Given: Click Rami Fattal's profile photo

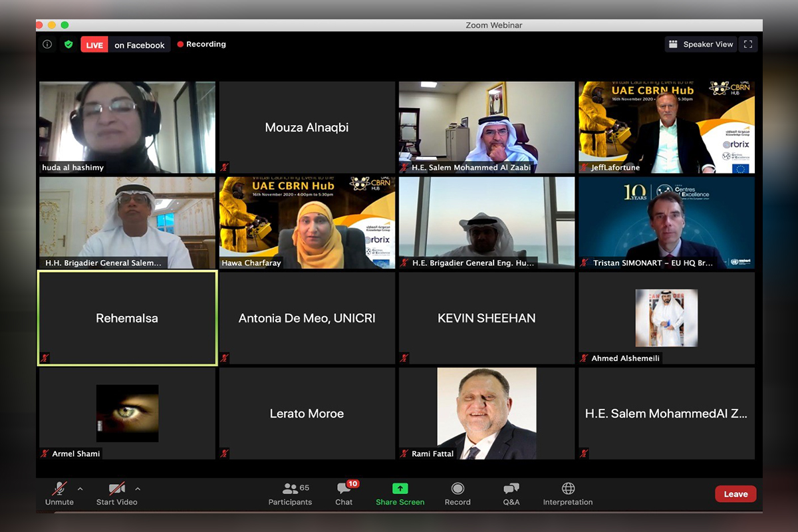Looking at the screenshot, I should (487, 414).
